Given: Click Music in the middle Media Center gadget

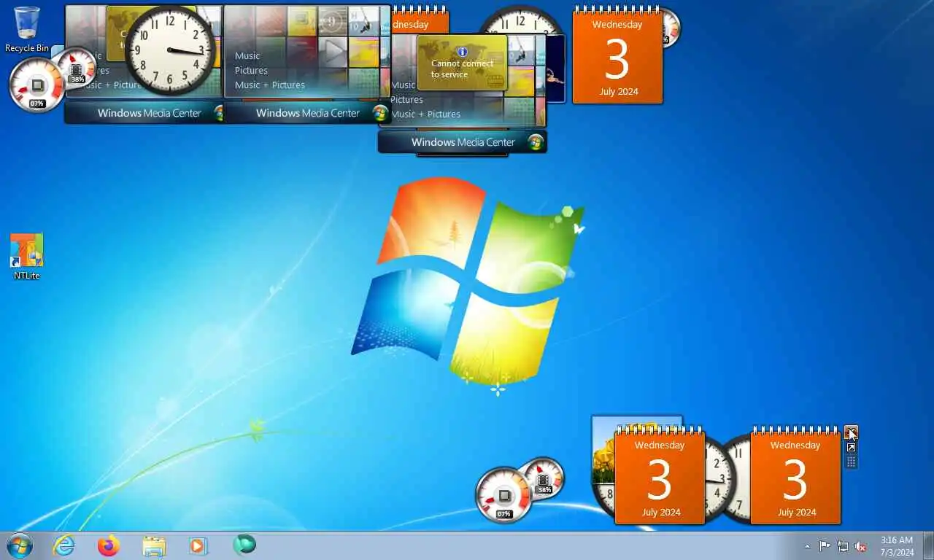Looking at the screenshot, I should coord(247,55).
